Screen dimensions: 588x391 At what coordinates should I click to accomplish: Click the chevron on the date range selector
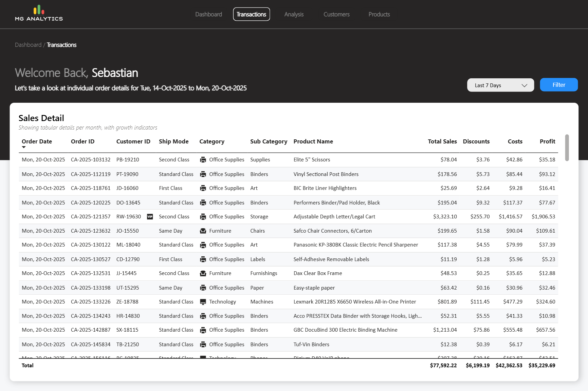(x=524, y=85)
